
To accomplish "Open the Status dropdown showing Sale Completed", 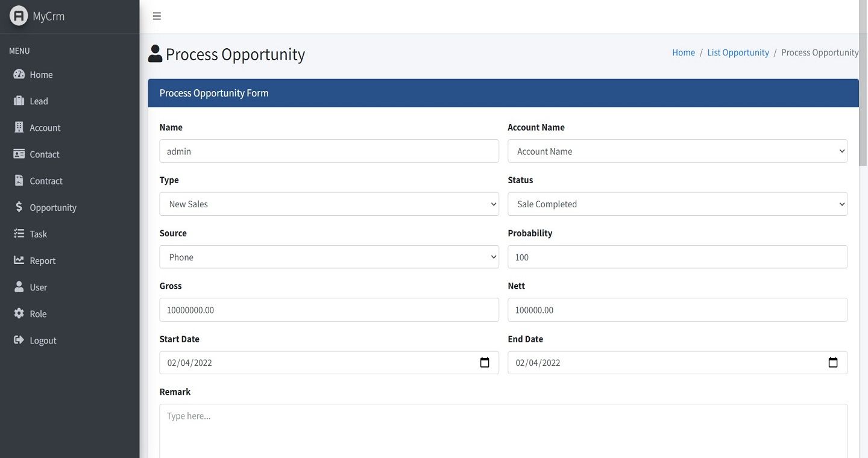I will tap(677, 204).
